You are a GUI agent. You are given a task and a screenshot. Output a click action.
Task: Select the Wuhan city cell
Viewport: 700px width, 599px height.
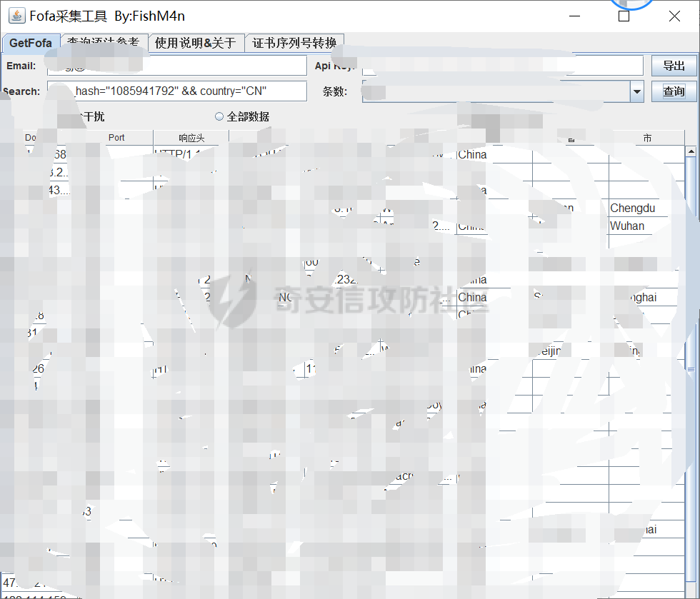646,226
